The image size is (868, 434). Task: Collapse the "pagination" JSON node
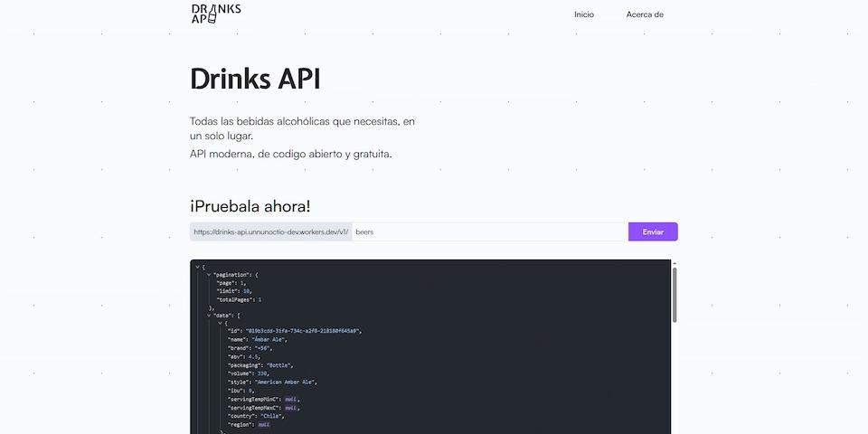[x=209, y=275]
